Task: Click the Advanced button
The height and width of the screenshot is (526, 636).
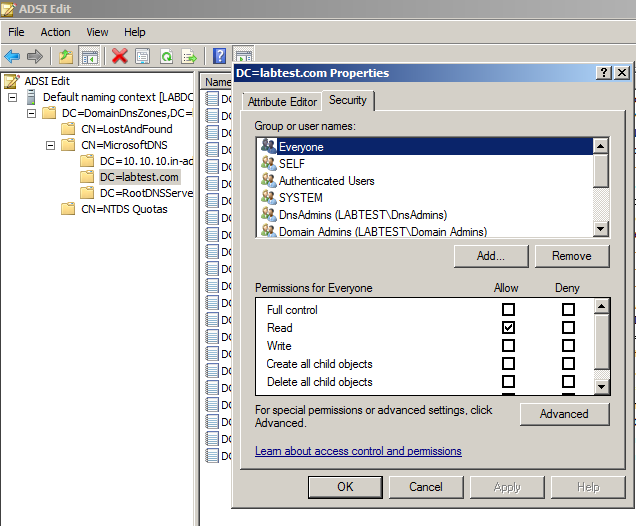Action: coord(564,414)
